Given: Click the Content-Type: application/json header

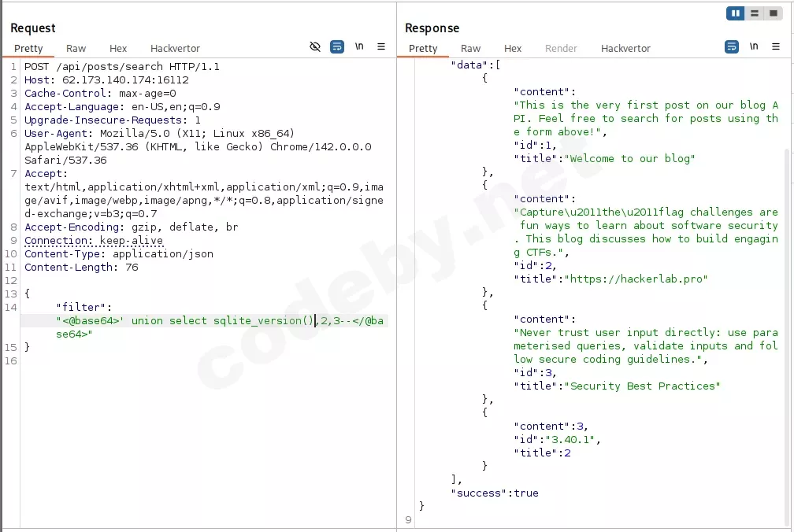Looking at the screenshot, I should tap(119, 254).
